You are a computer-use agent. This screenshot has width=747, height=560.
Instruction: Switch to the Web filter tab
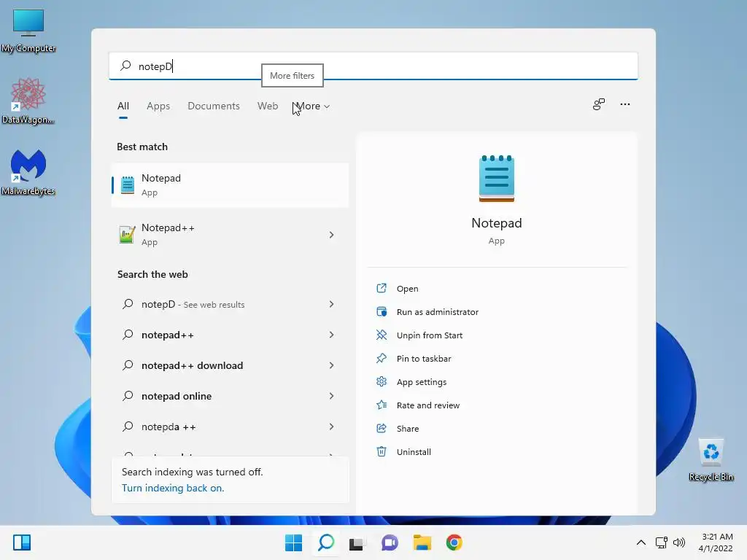[268, 106]
